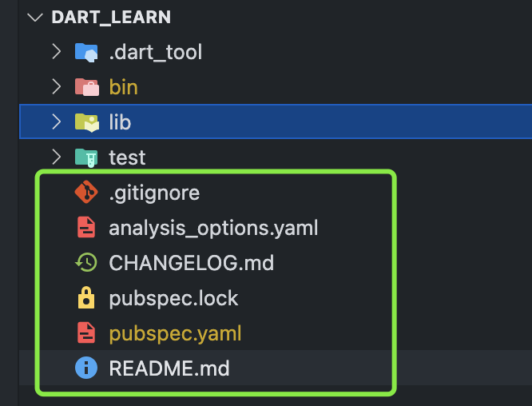The image size is (532, 406).
Task: Open the README.md file
Action: tap(169, 368)
